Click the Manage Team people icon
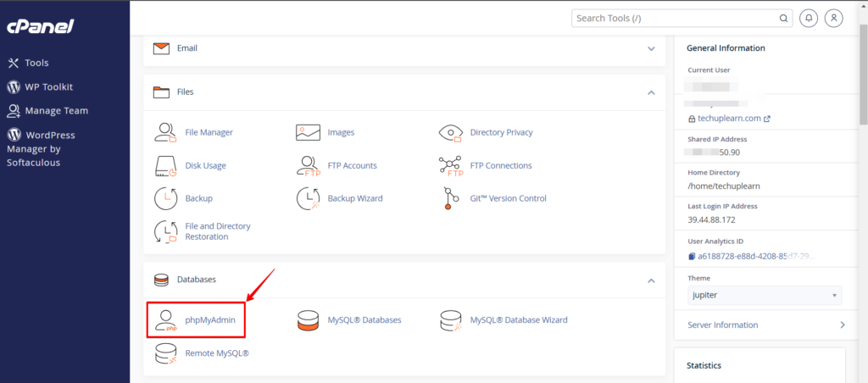 coord(14,111)
